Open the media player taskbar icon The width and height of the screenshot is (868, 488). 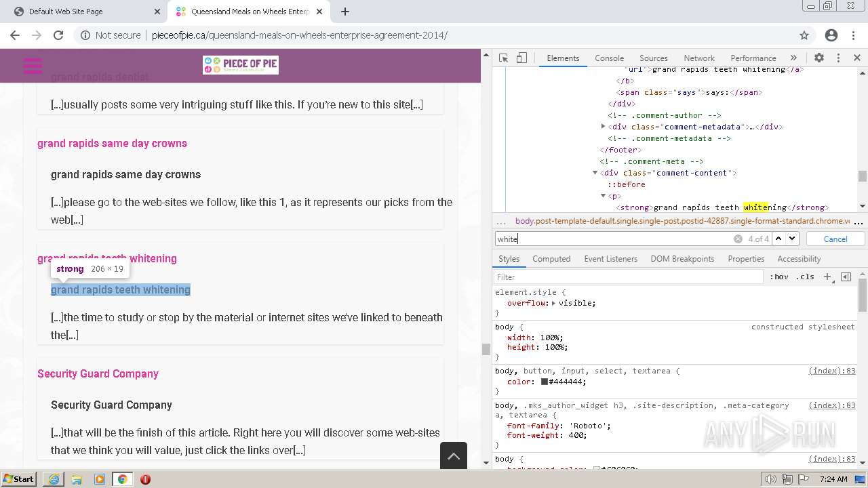pos(100,479)
